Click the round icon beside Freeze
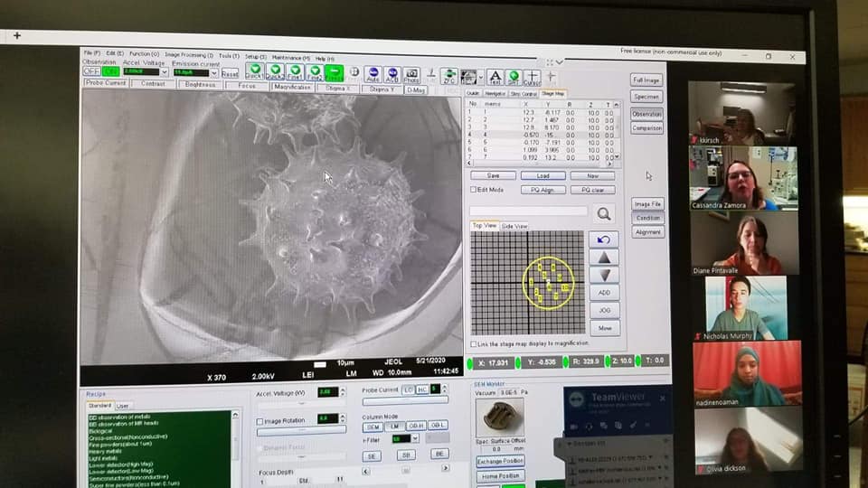This screenshot has height=488, width=868. [354, 72]
